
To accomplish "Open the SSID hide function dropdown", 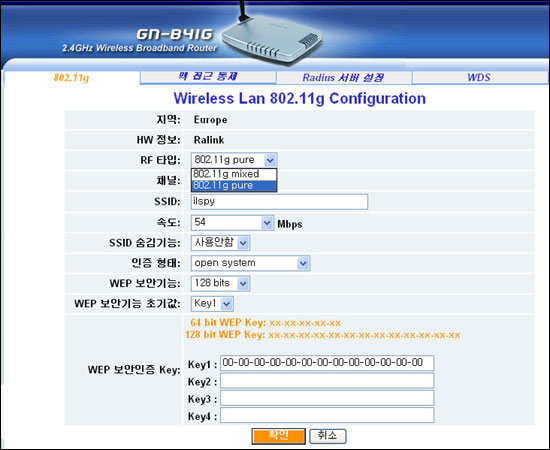I will click(243, 243).
